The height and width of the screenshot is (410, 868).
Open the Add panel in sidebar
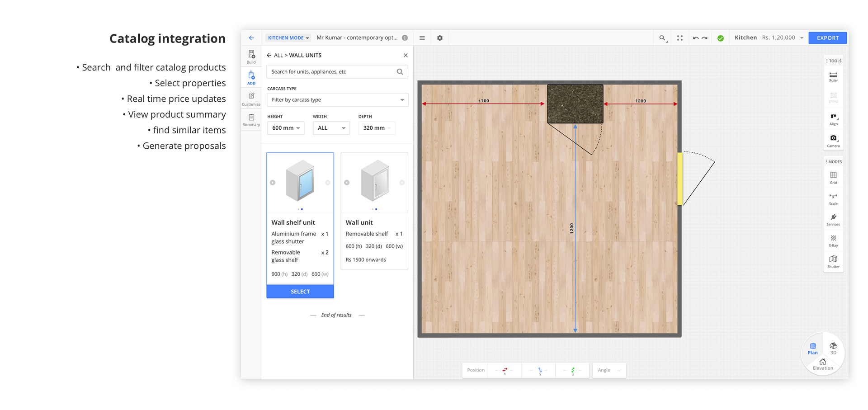251,78
